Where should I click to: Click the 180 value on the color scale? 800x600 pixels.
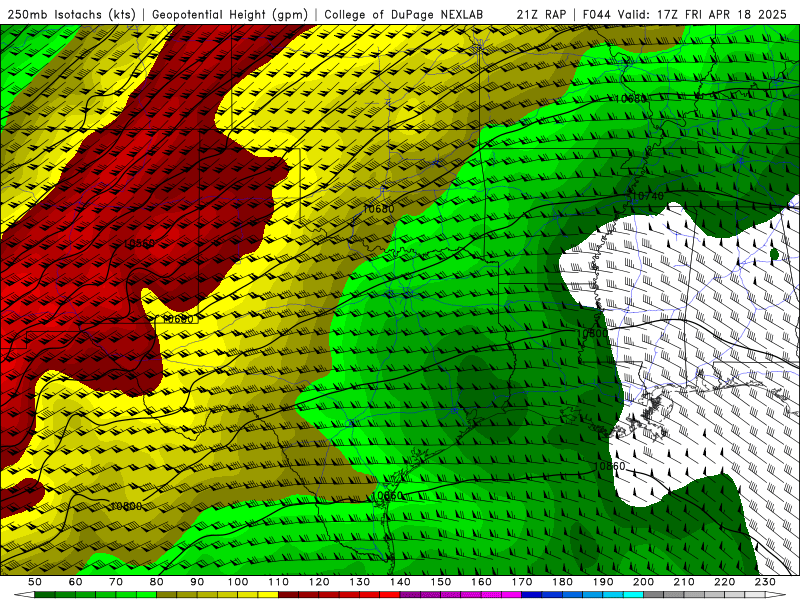point(562,582)
